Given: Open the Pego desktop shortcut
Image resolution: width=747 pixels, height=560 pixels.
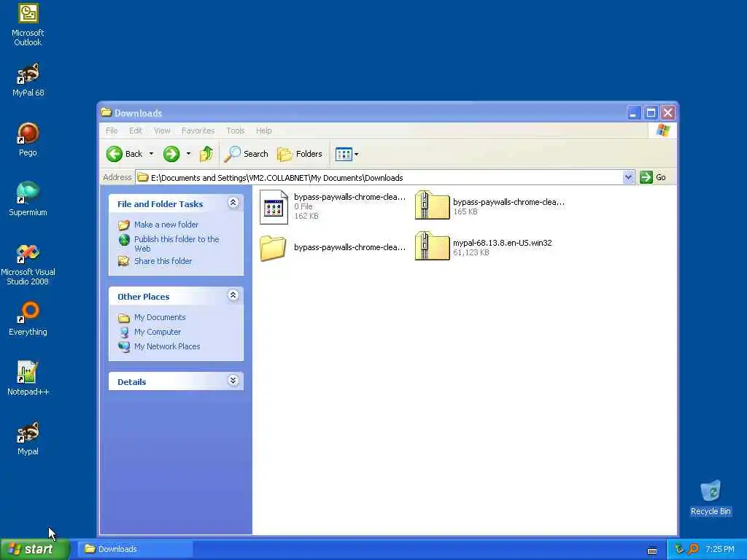Looking at the screenshot, I should click(28, 139).
